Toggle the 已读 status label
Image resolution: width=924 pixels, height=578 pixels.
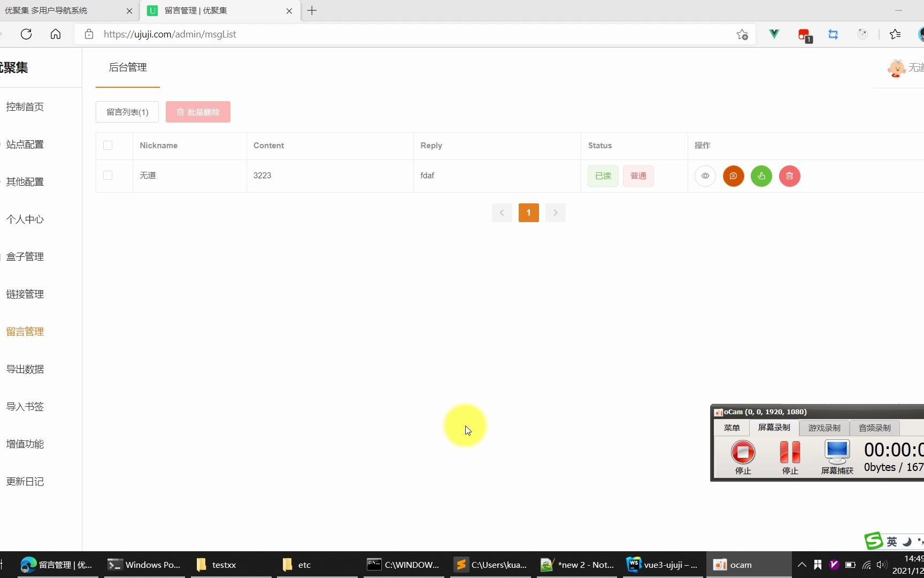(603, 176)
